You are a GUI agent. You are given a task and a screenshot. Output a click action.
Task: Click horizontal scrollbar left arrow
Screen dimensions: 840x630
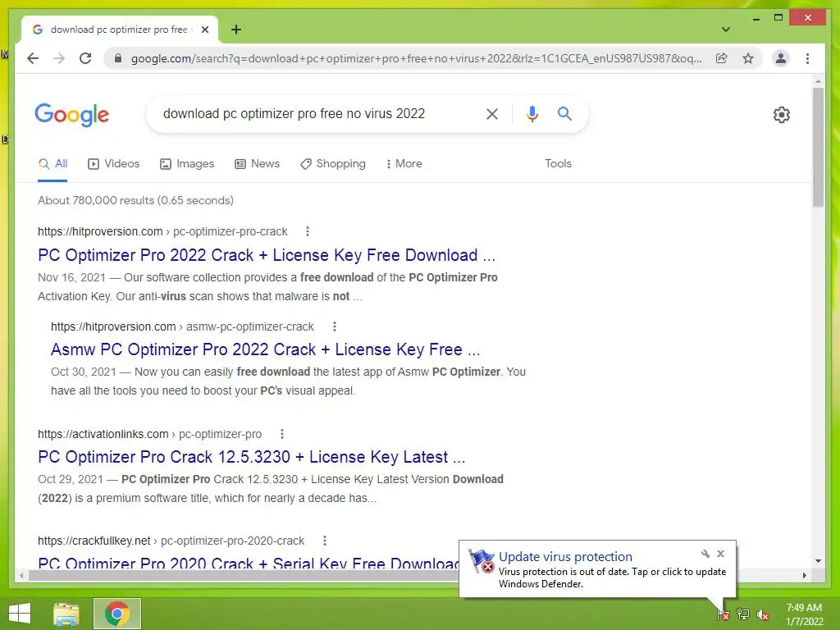(x=21, y=575)
